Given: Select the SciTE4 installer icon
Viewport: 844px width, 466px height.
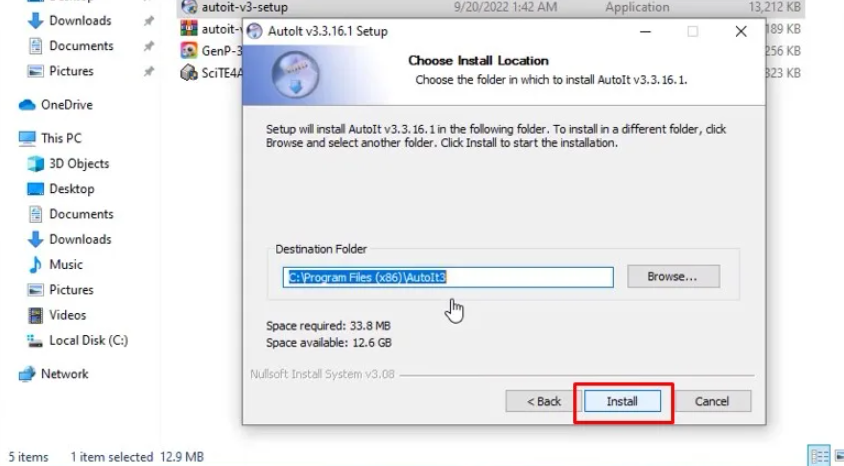Looking at the screenshot, I should [189, 72].
